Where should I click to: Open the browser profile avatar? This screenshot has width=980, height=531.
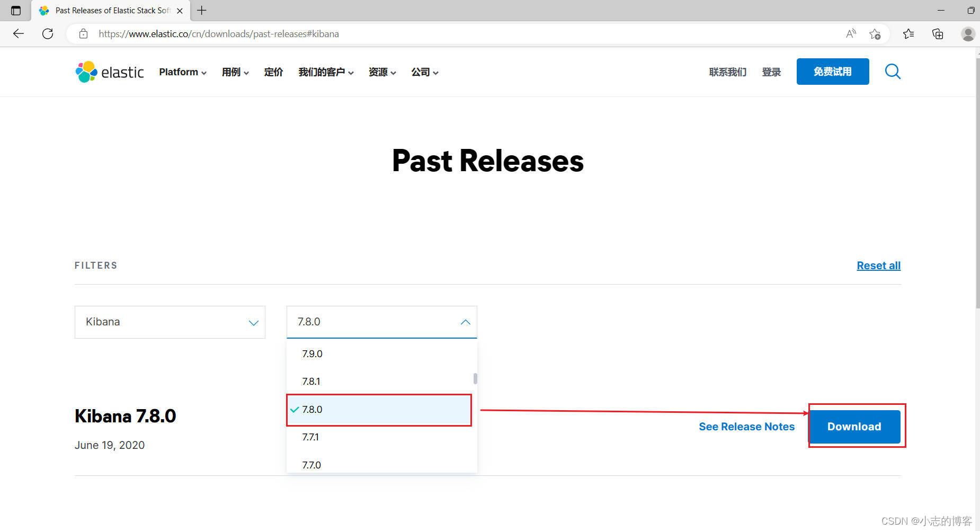(968, 34)
